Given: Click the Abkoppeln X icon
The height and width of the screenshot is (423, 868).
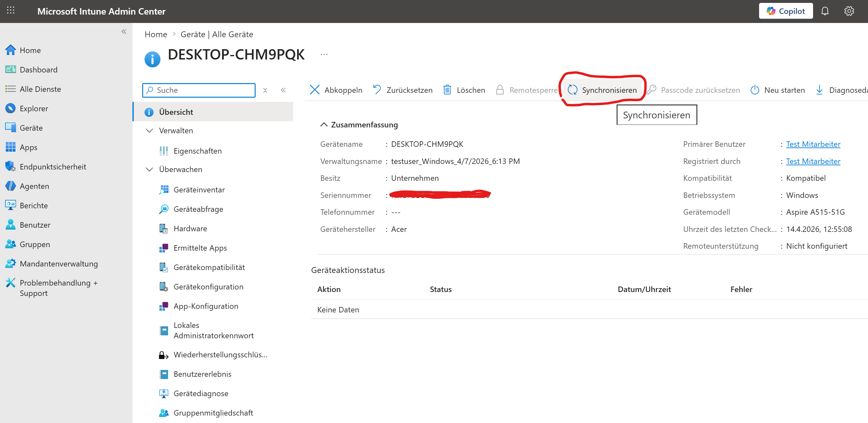Looking at the screenshot, I should coord(314,90).
